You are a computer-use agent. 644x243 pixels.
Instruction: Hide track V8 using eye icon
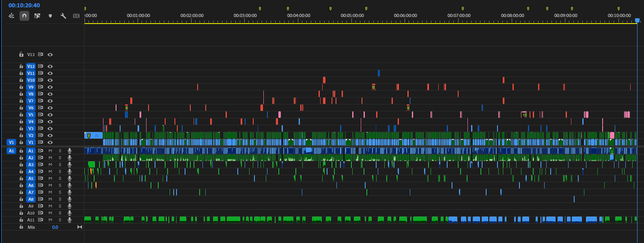tap(50, 94)
